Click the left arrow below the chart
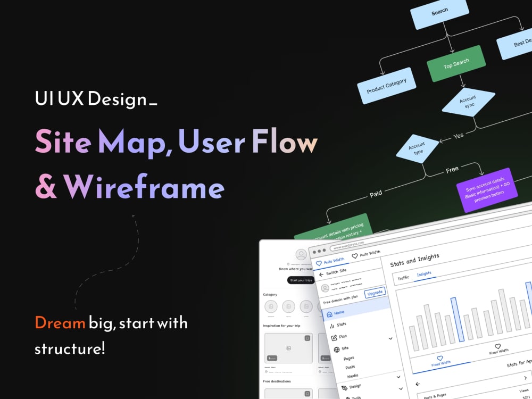This screenshot has width=532, height=399. click(x=418, y=384)
